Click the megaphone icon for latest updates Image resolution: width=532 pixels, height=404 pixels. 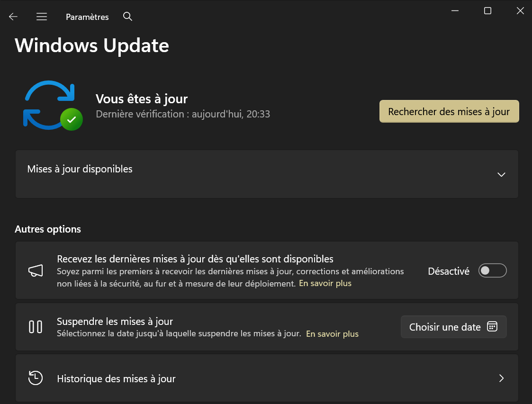point(36,271)
